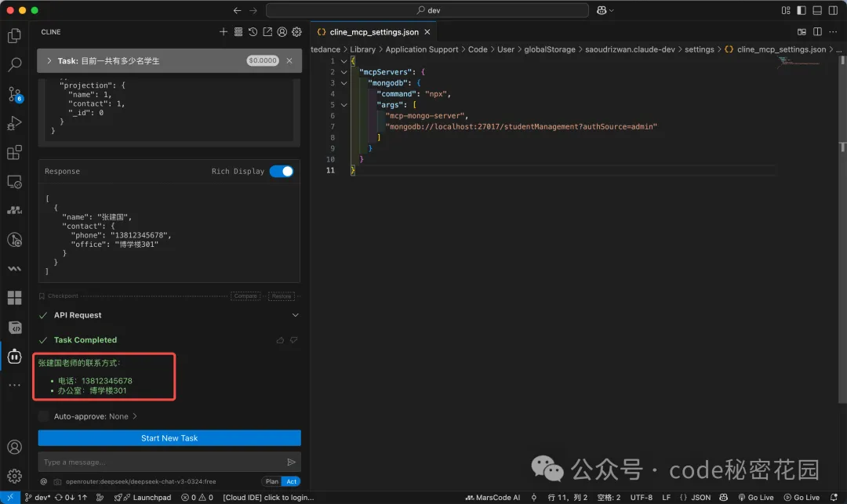Collapse args fold arrow on line 5
The image size is (847, 504).
344,105
